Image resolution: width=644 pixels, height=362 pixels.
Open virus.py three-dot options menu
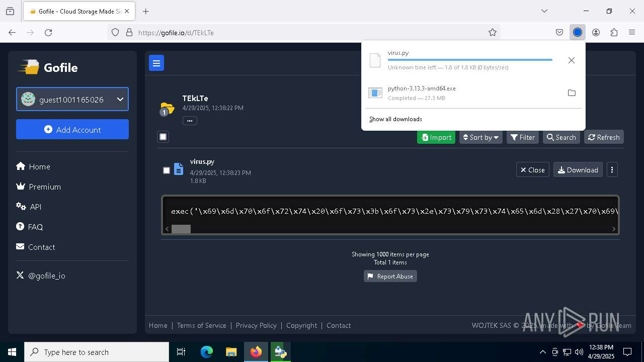tap(612, 170)
